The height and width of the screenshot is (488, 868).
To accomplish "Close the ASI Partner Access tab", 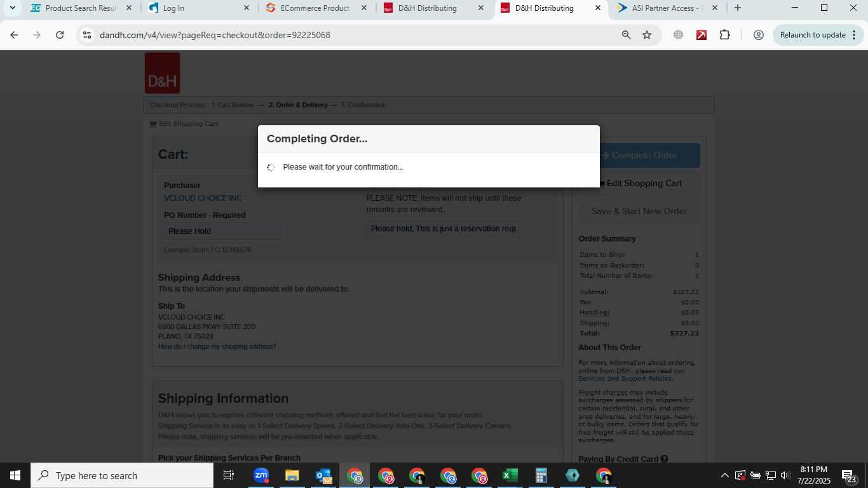I will (715, 8).
